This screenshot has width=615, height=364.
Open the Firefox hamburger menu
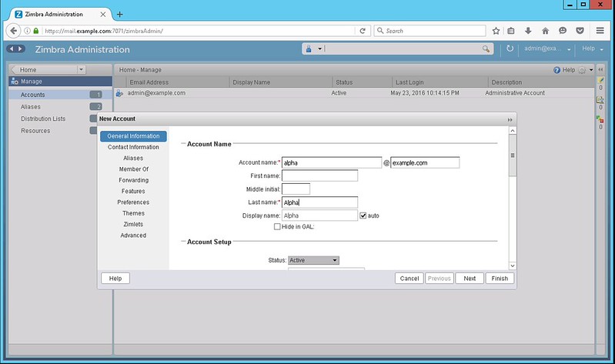pyautogui.click(x=600, y=31)
